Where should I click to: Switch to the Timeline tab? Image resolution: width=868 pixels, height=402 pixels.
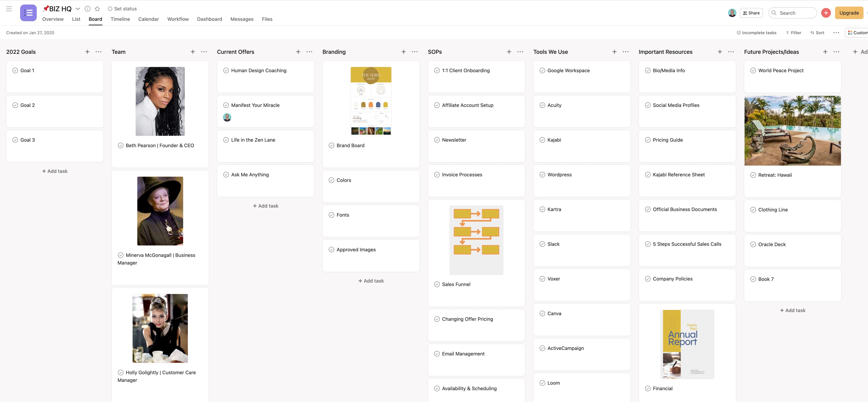(x=120, y=19)
